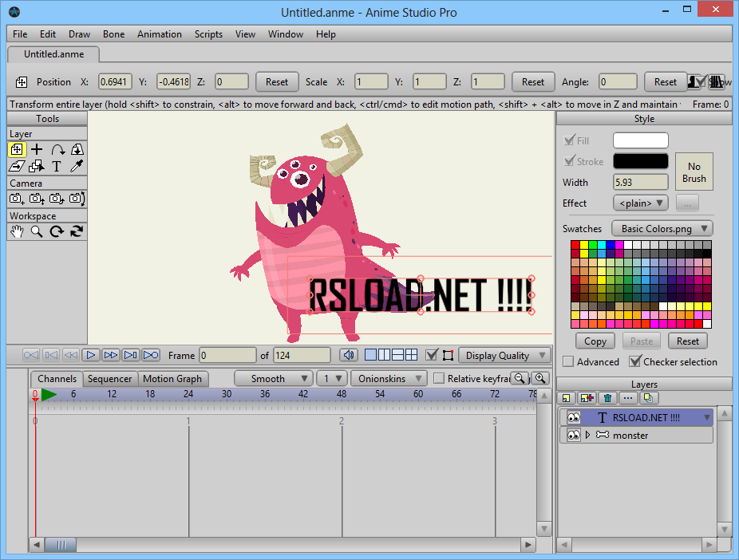Select the Layer Selector tool
Viewport: 739px width, 560px height.
tap(37, 166)
